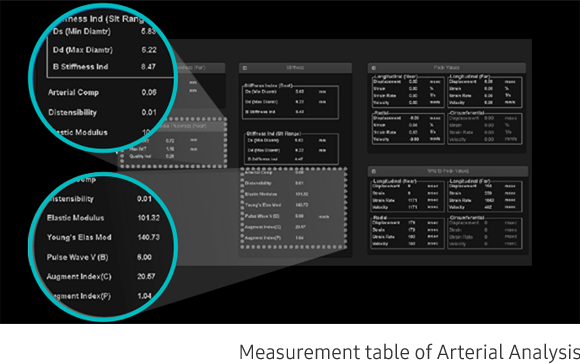580x364 pixels.
Task: Click Strain Rate under Peak Values Radial
Action: click(x=383, y=132)
